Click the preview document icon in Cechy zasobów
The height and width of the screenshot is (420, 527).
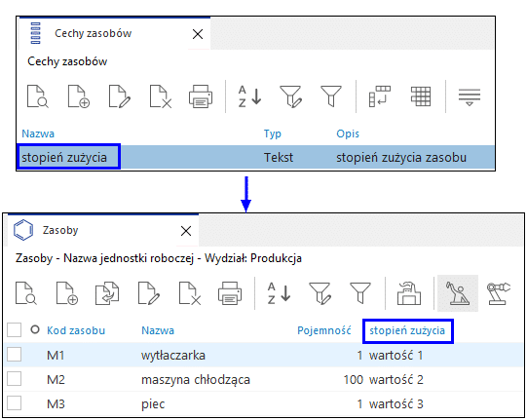tap(37, 96)
